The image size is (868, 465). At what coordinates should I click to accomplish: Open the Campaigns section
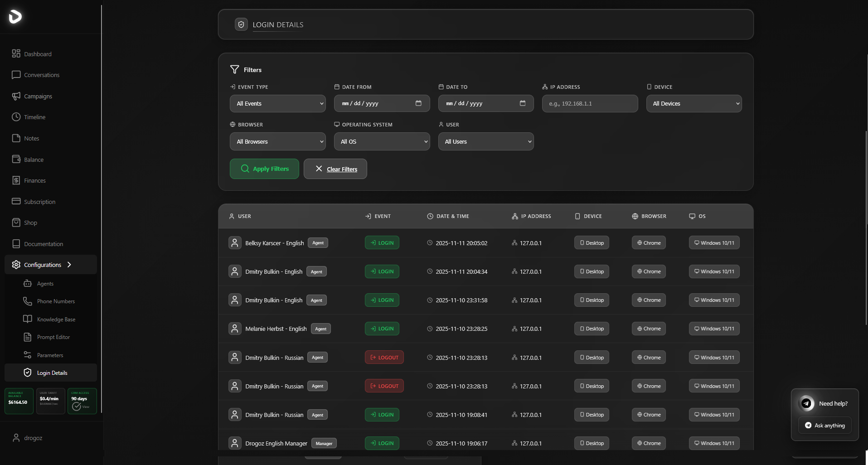tap(38, 96)
